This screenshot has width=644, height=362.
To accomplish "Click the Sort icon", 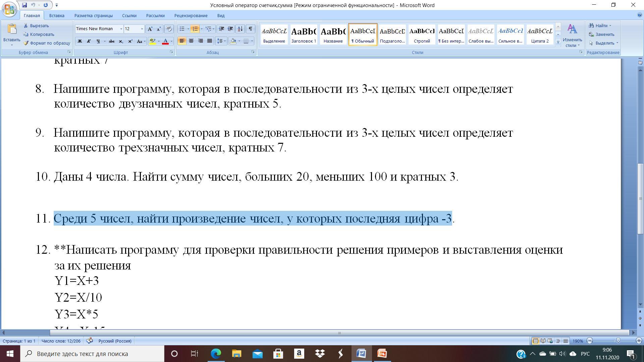I will (240, 29).
